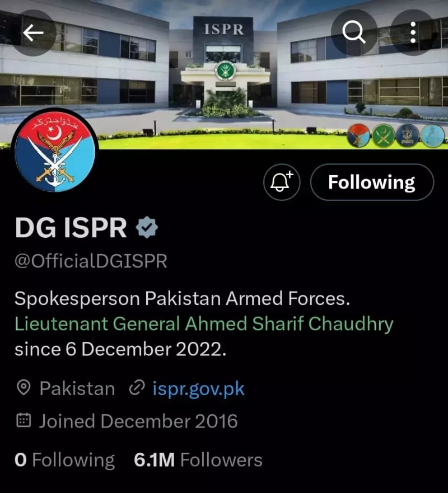Image resolution: width=448 pixels, height=493 pixels.
Task: Open the DG ISPR profile picture
Action: tap(55, 151)
